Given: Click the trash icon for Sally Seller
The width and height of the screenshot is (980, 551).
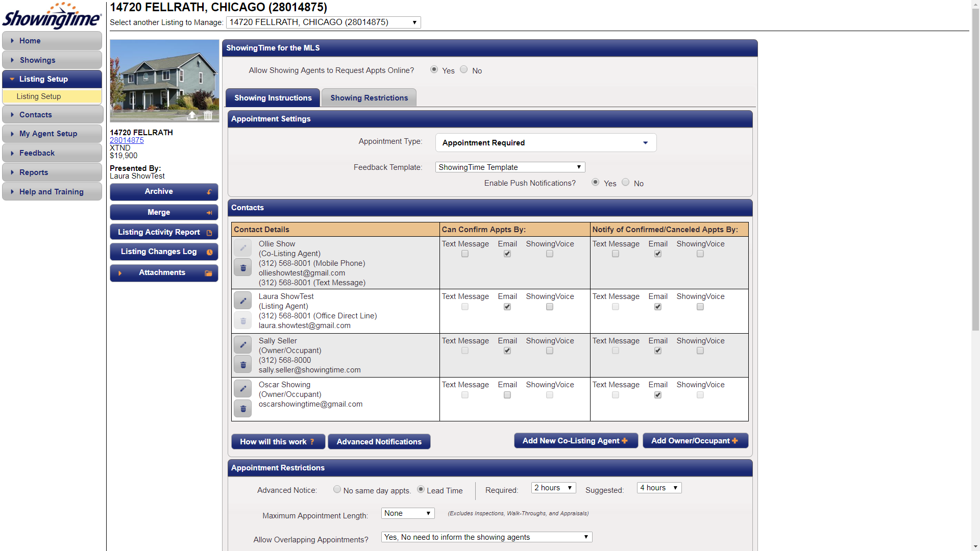Looking at the screenshot, I should [x=243, y=365].
